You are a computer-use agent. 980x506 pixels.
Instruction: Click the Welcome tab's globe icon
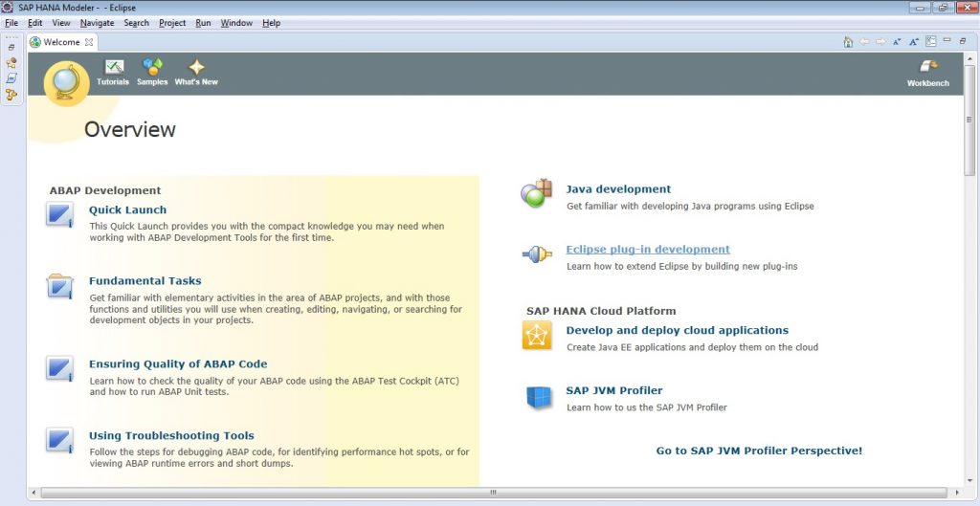tap(35, 42)
